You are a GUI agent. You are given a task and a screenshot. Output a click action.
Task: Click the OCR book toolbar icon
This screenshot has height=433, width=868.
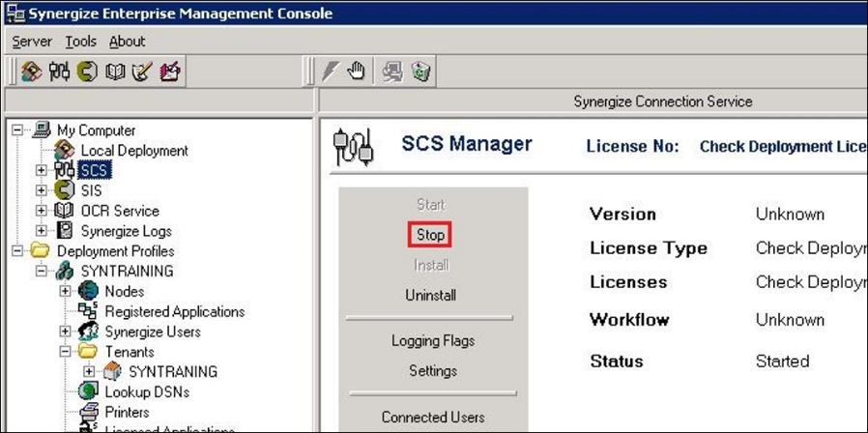pos(115,72)
